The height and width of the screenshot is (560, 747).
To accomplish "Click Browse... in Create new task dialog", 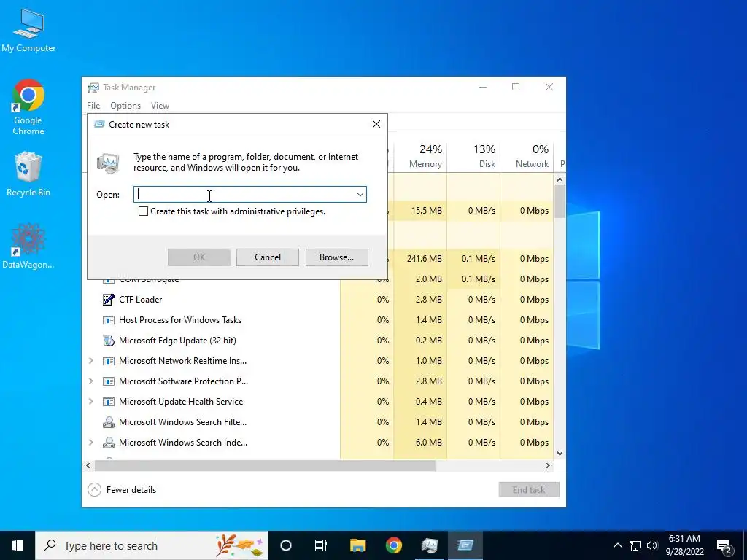I will click(337, 257).
